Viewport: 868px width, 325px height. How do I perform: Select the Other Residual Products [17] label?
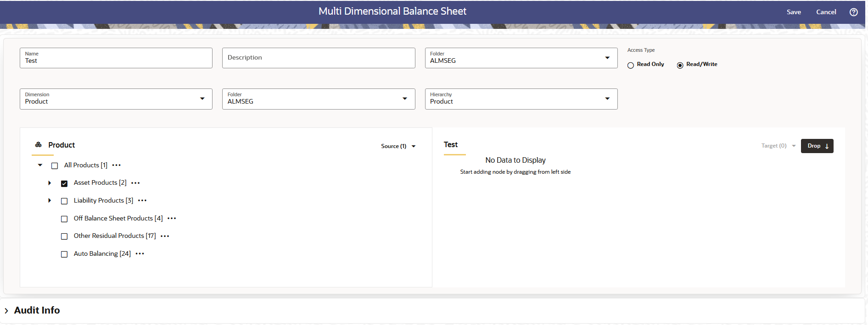click(x=115, y=236)
